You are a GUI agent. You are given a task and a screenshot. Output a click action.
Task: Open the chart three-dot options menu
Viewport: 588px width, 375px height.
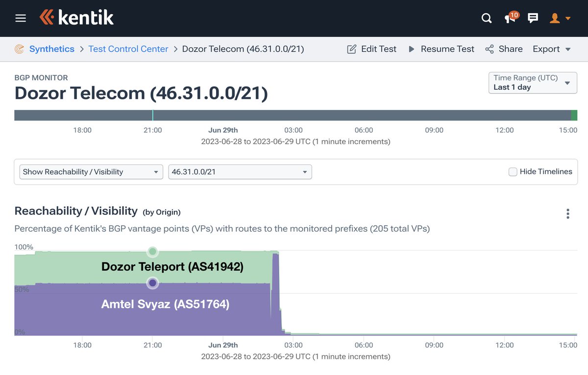click(x=568, y=213)
